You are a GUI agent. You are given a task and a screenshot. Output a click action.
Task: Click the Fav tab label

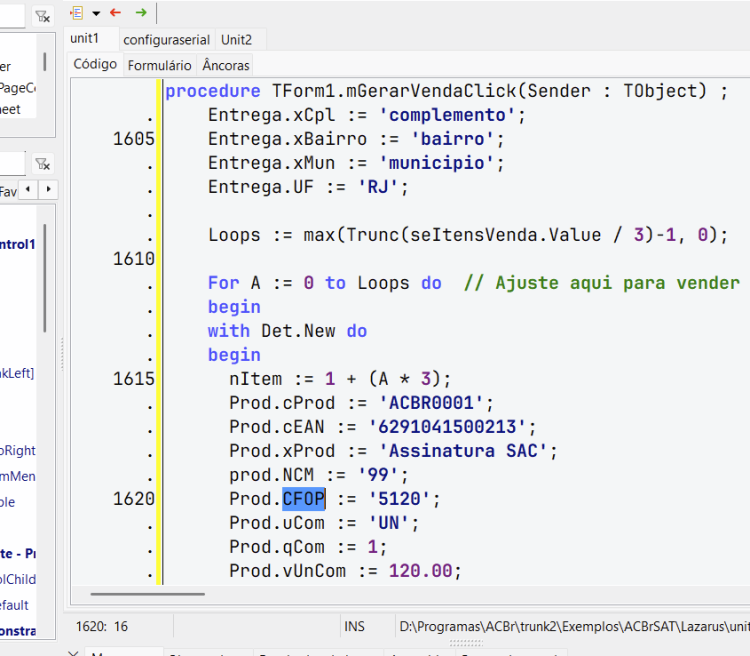(x=8, y=192)
